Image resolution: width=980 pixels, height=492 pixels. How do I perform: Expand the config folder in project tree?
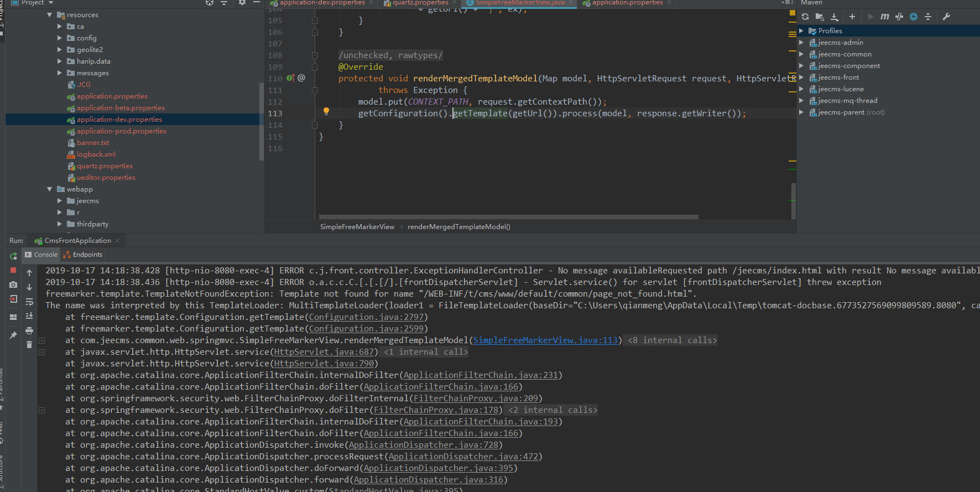click(60, 38)
